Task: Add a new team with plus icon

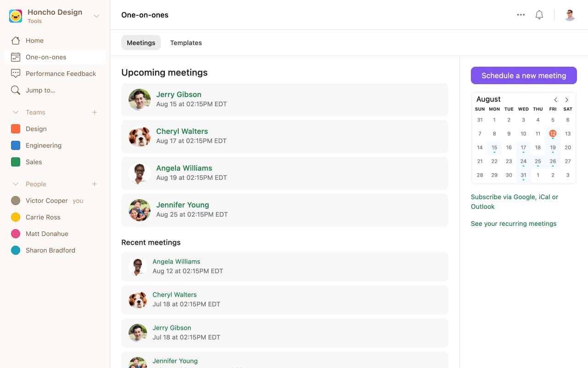Action: tap(95, 112)
